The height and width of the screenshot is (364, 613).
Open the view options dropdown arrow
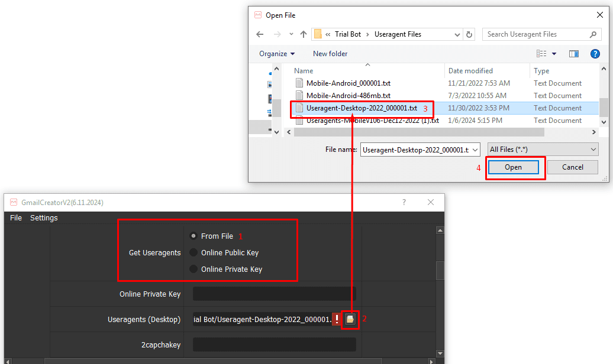pos(554,54)
